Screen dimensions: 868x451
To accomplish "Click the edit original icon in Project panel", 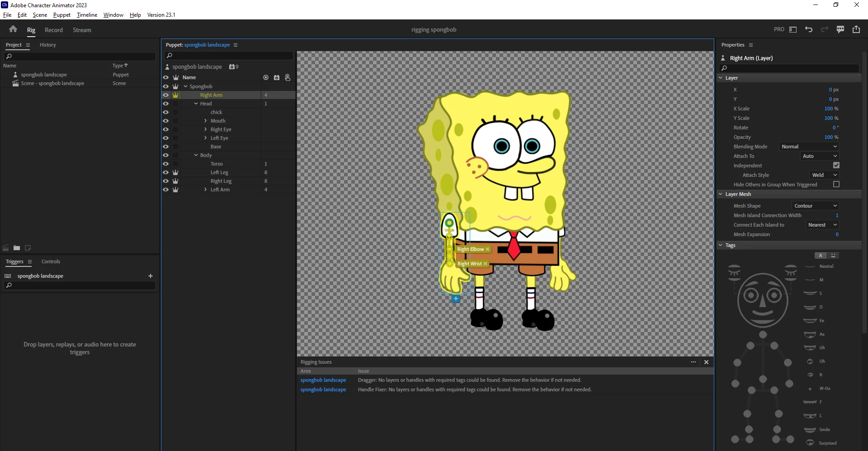I will (28, 248).
